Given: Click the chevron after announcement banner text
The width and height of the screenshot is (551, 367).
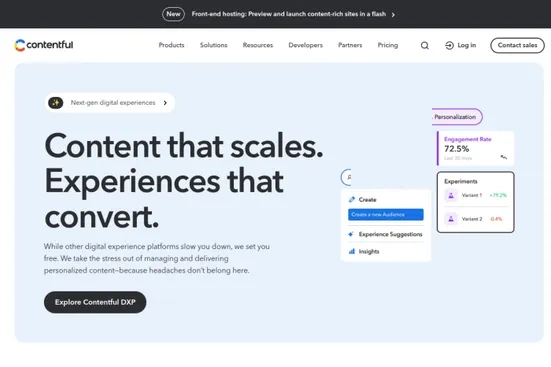Looking at the screenshot, I should pos(393,15).
